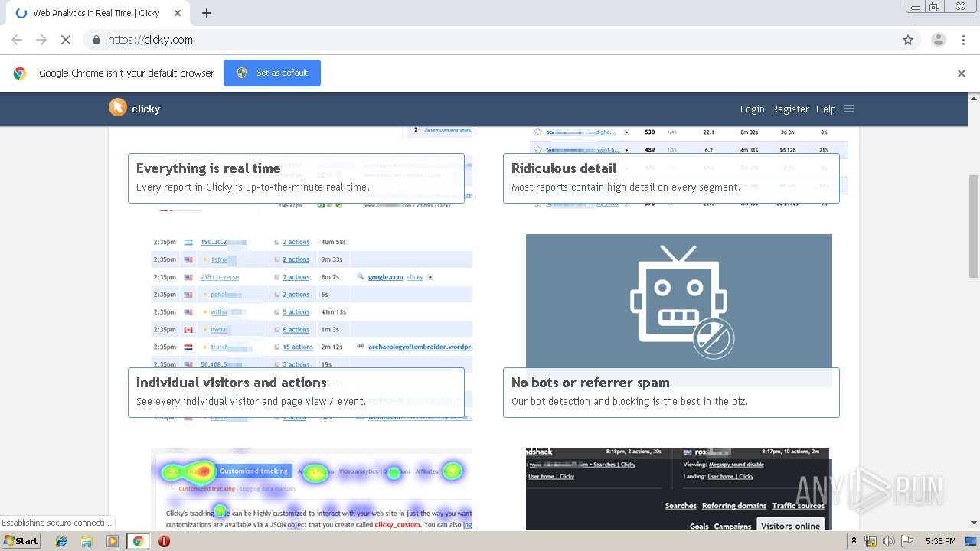The width and height of the screenshot is (980, 551).
Task: Click the 5:35 PM system clock
Action: pyautogui.click(x=940, y=541)
